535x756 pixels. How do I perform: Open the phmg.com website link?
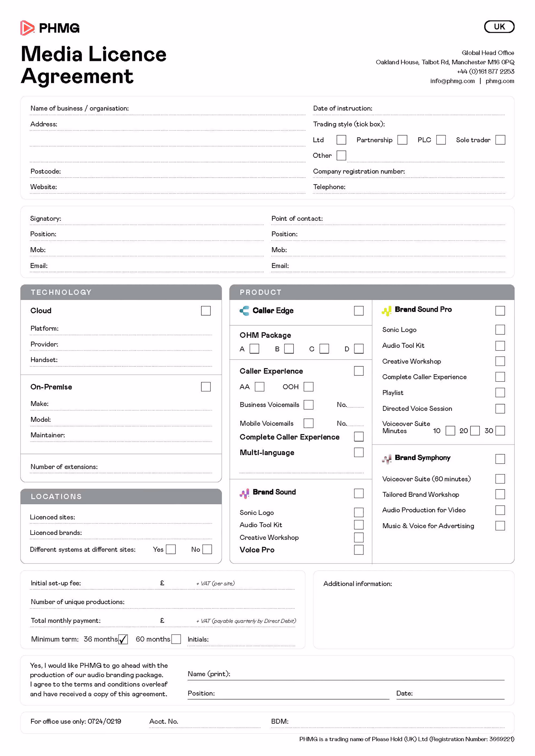tap(499, 81)
